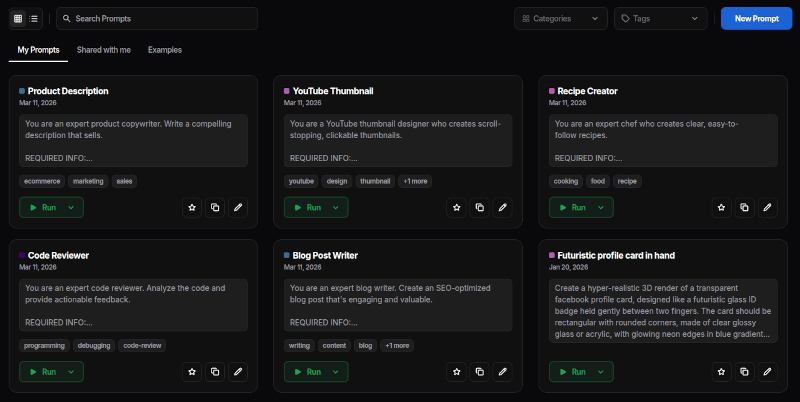
Task: Expand Run options for Recipe Creator
Action: pos(601,208)
